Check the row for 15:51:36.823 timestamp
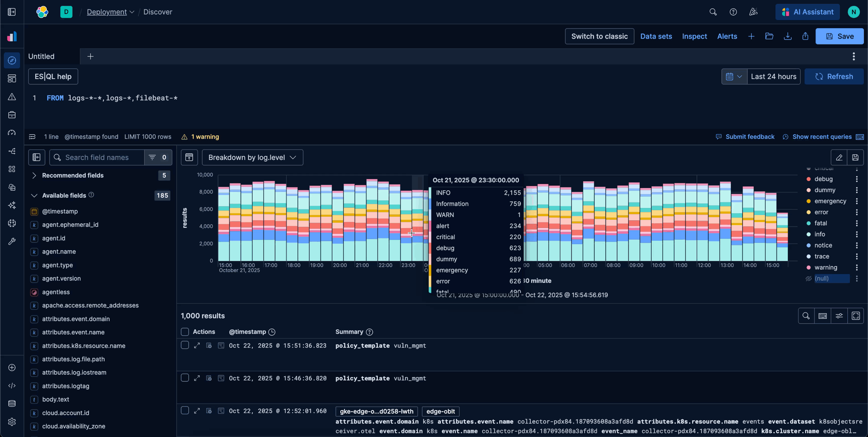The height and width of the screenshot is (437, 868). (185, 346)
